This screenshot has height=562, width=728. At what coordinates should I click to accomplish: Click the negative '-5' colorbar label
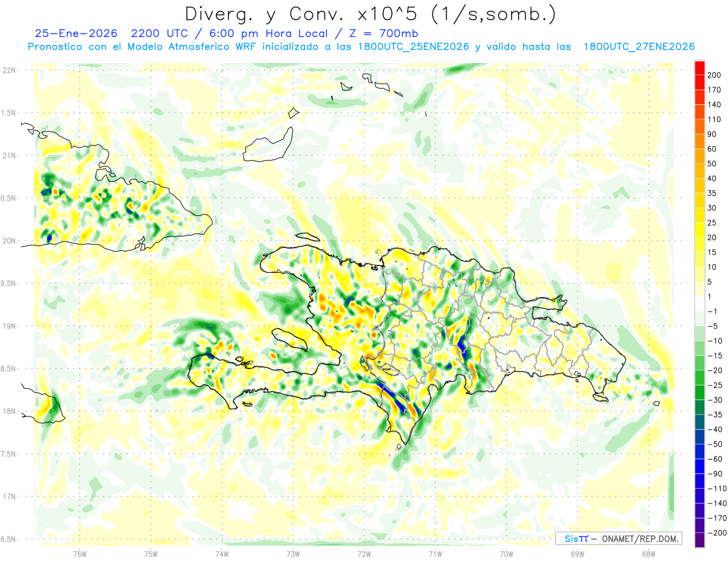(x=713, y=326)
